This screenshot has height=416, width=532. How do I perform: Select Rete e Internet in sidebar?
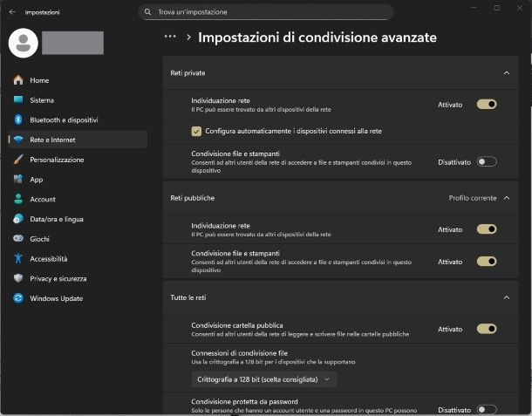point(78,140)
